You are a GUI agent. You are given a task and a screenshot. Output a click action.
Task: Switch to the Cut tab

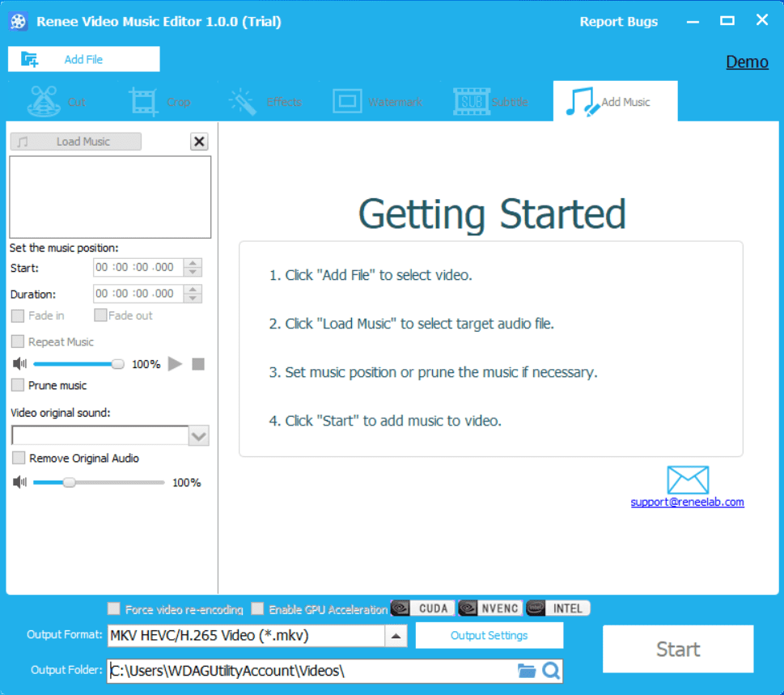pyautogui.click(x=57, y=101)
